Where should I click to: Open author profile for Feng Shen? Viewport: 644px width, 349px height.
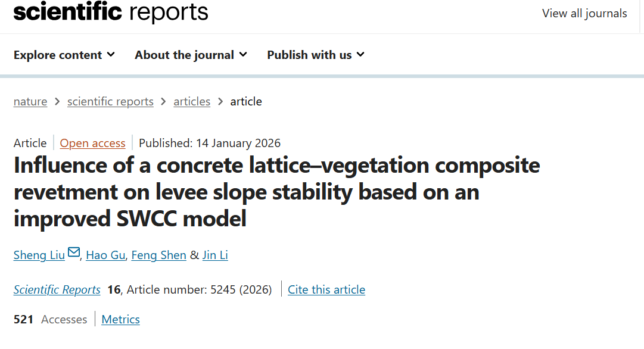pos(158,255)
